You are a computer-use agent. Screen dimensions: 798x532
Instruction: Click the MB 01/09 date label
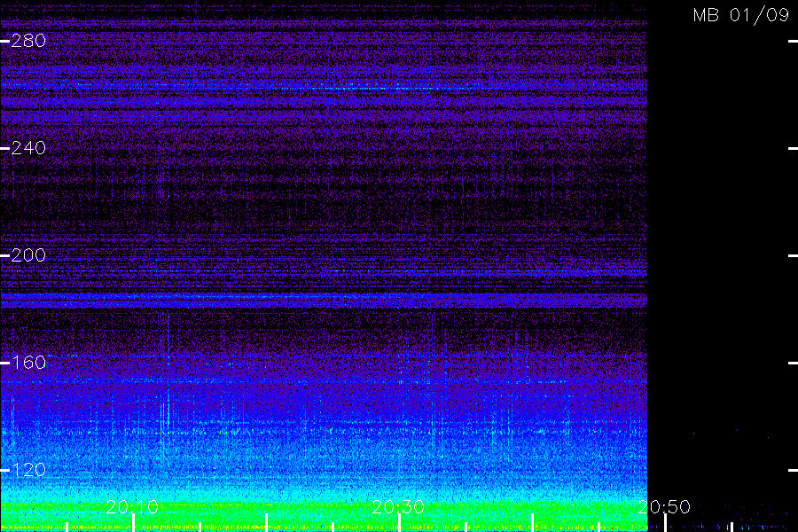pos(741,15)
